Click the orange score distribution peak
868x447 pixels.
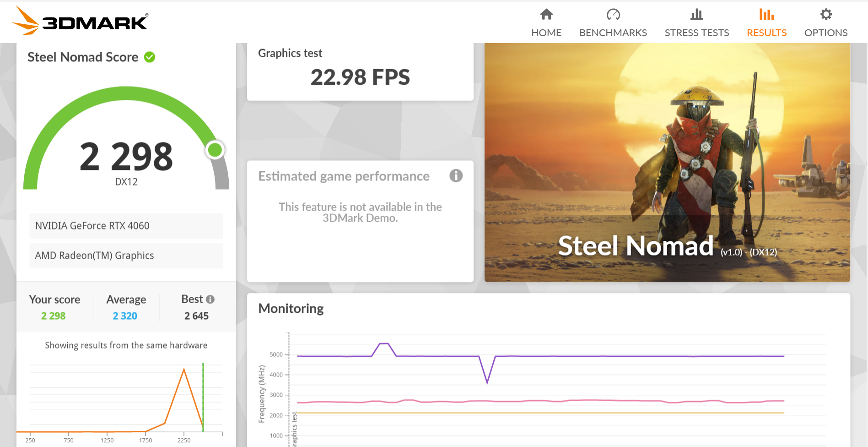pos(184,369)
